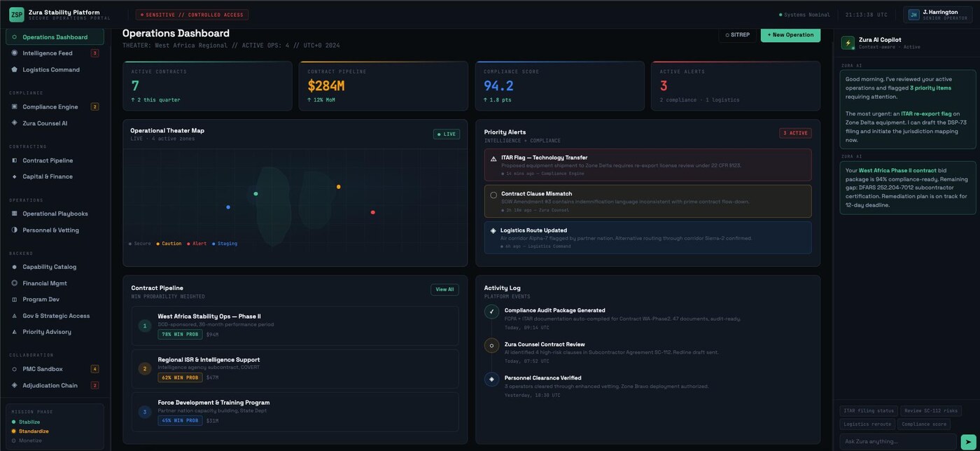Click the Compliance Score 94.2 card
Screen dimensions: 980x451
point(560,86)
